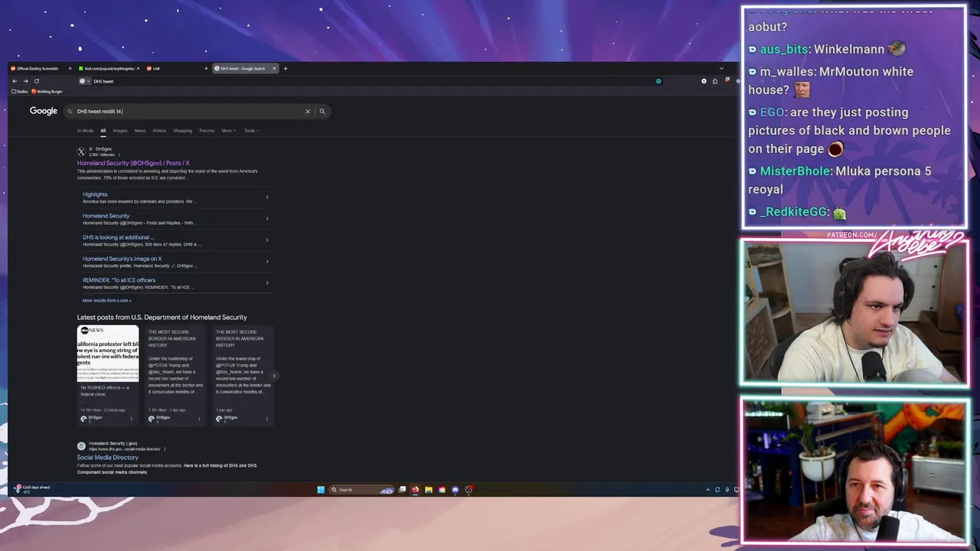Click the Google search magnifier button

(x=322, y=112)
